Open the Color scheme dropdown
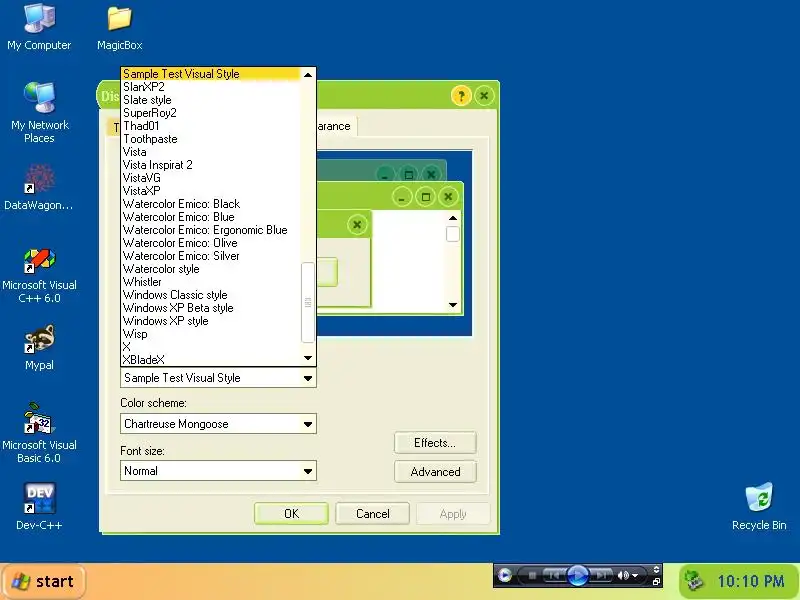Viewport: 800px width, 600px height. pyautogui.click(x=218, y=424)
